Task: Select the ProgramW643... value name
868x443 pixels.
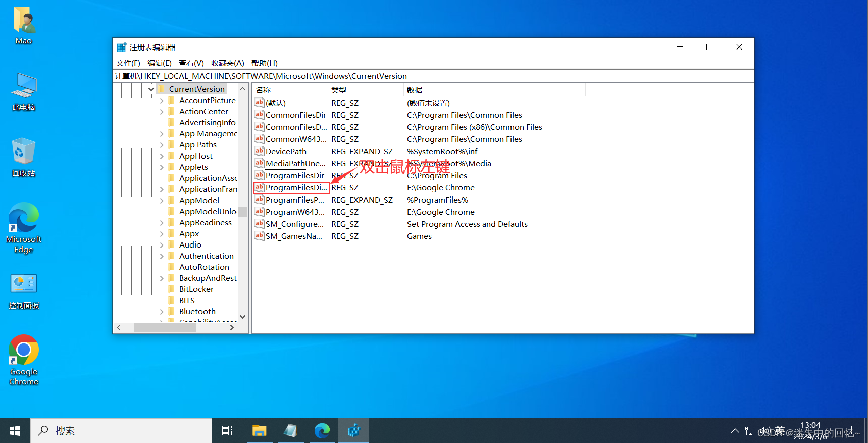Action: pyautogui.click(x=295, y=212)
